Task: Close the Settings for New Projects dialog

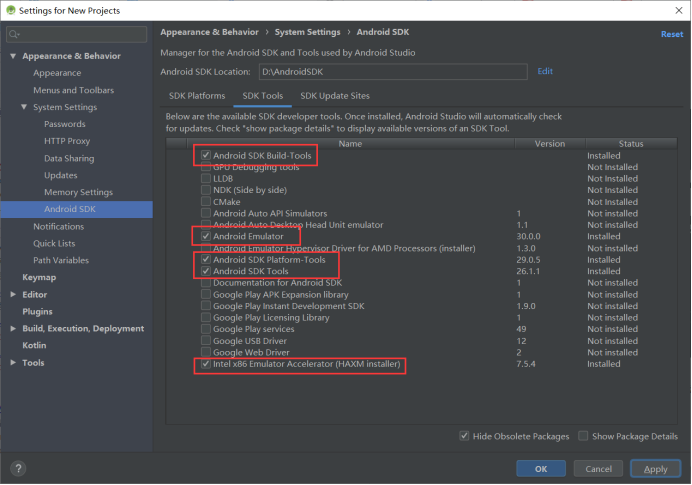Action: point(679,10)
